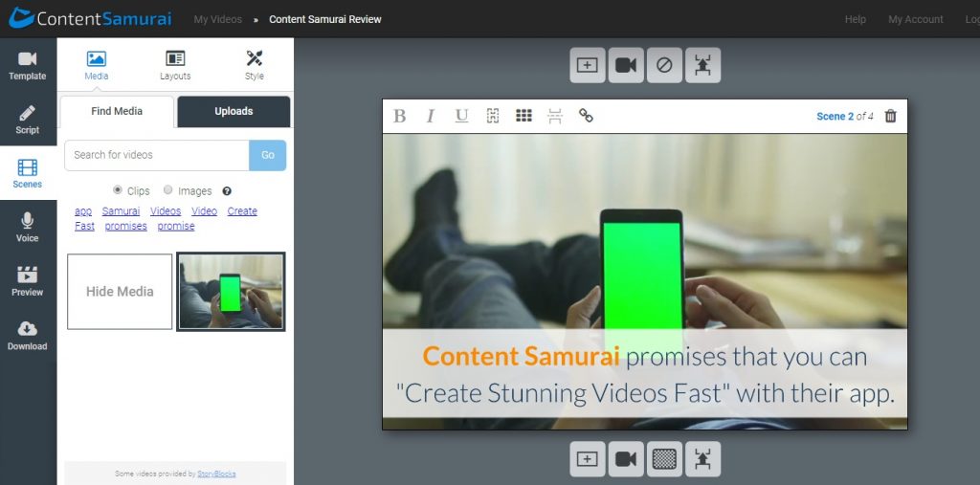Open the Preview sidebar section

click(x=28, y=281)
